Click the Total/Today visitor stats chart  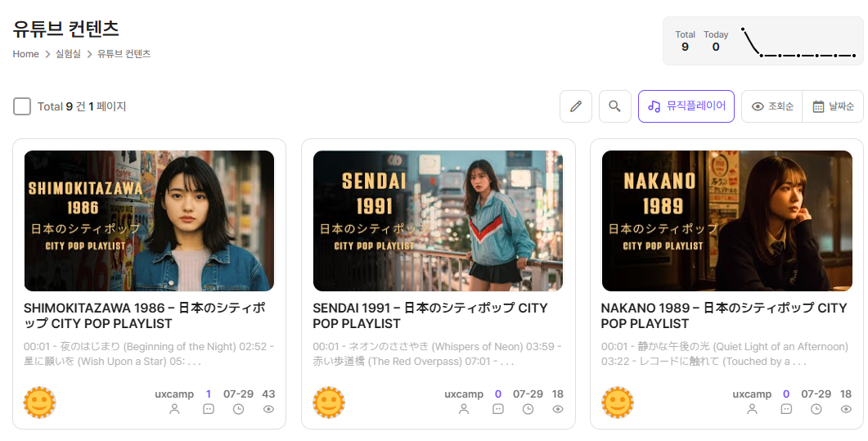[x=762, y=41]
